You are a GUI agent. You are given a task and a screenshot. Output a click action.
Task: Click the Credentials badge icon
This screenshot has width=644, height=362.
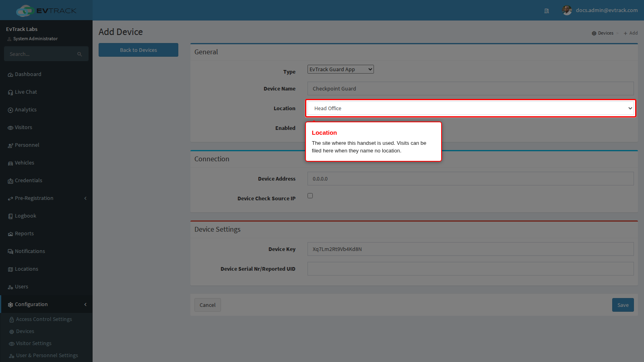[x=10, y=181]
